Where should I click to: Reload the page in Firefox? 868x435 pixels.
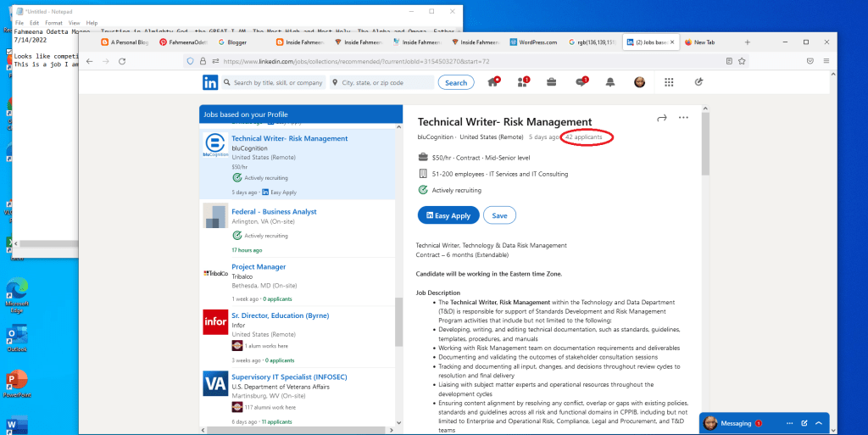pos(123,61)
